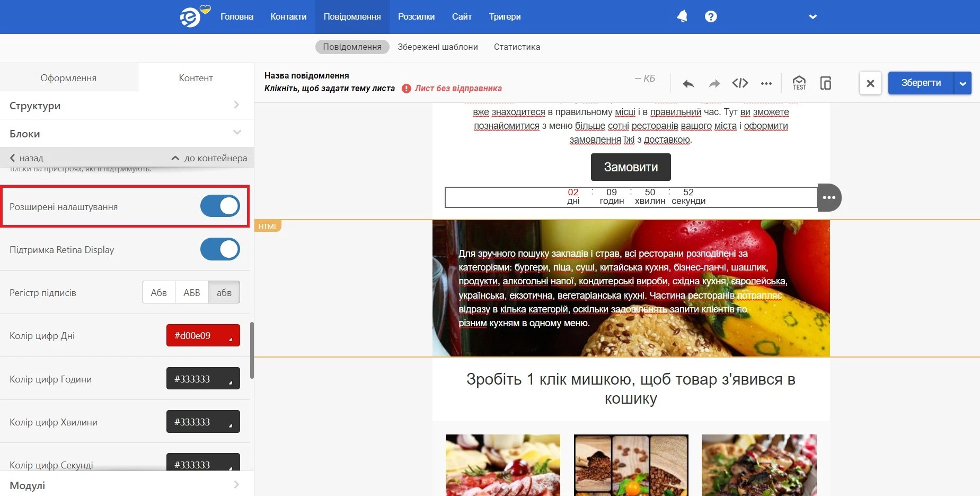The height and width of the screenshot is (496, 980).
Task: Click the Зберегти save button
Action: pos(921,83)
